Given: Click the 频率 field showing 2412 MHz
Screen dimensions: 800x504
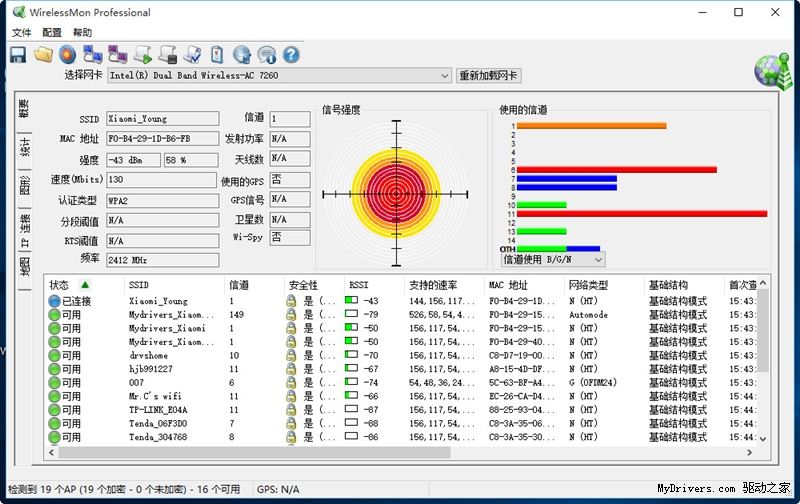Looking at the screenshot, I should [163, 260].
